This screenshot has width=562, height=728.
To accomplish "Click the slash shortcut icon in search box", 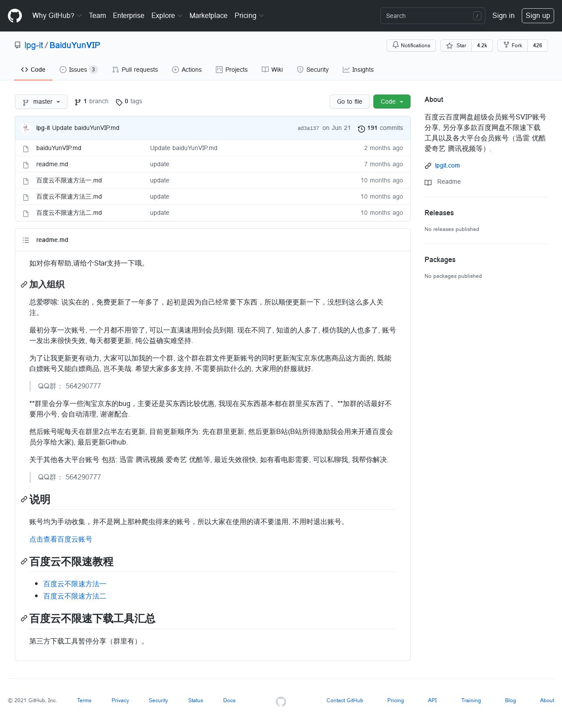I will tap(477, 16).
